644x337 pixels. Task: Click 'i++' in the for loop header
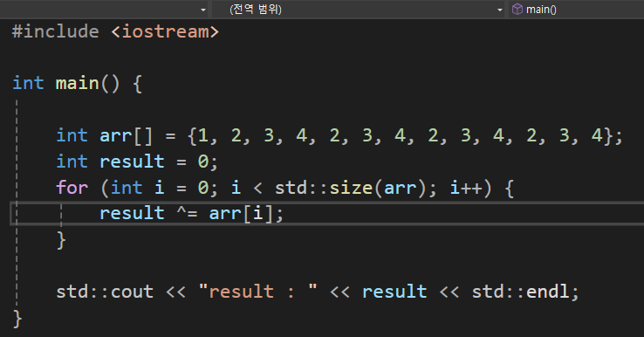466,188
